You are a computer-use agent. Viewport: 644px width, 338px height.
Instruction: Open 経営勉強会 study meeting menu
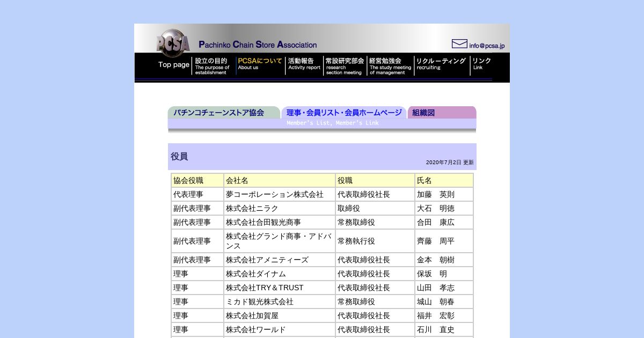[390, 66]
